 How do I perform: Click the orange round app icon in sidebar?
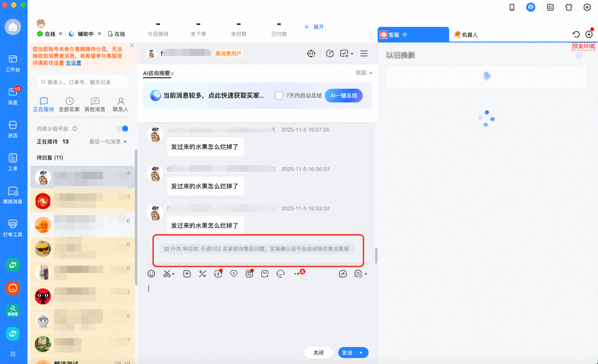tap(13, 288)
